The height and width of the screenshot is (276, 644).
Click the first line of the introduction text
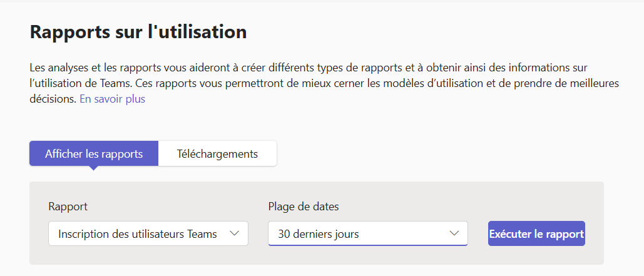(308, 66)
